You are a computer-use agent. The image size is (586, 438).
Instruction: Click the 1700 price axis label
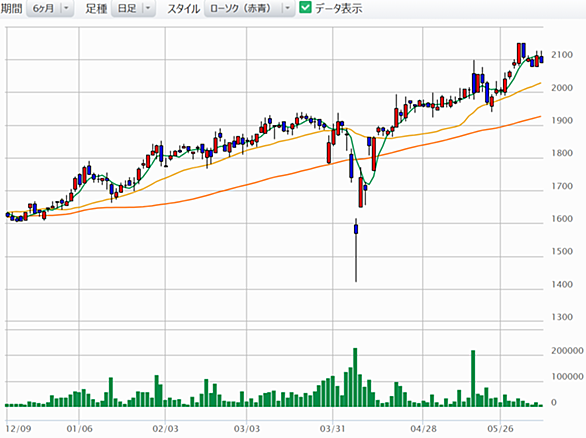(x=562, y=186)
